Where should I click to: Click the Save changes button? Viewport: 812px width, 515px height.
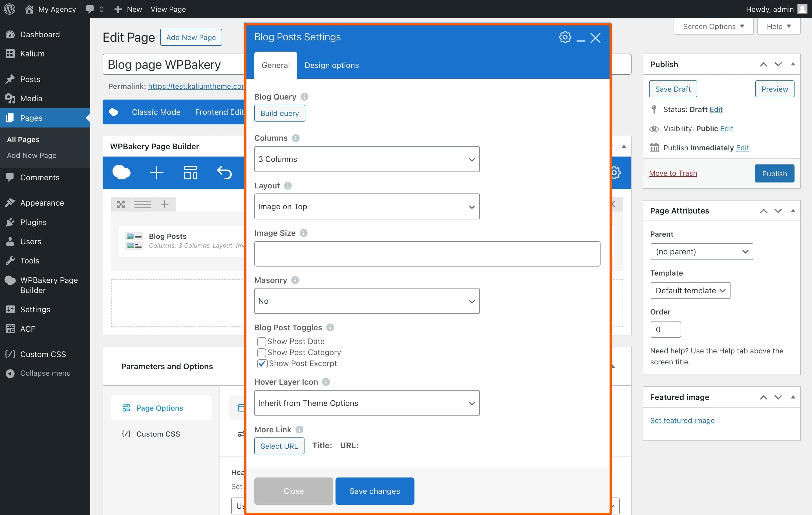click(x=375, y=491)
